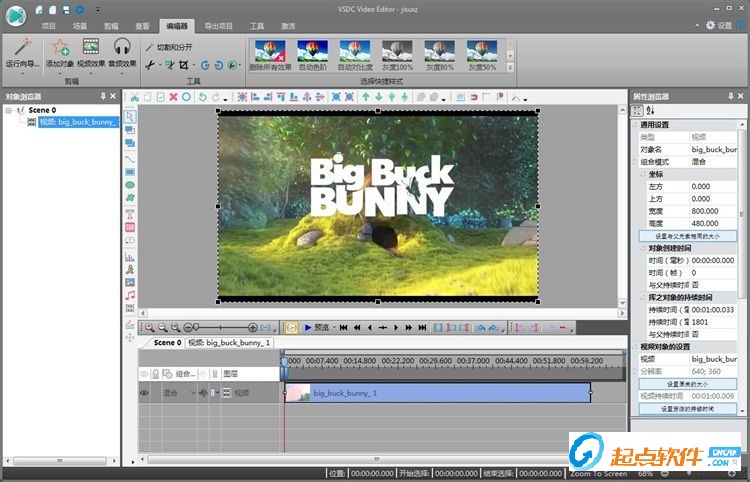The image size is (750, 482).
Task: Click the scissors cut icon in editor toolbar
Action: 134,97
